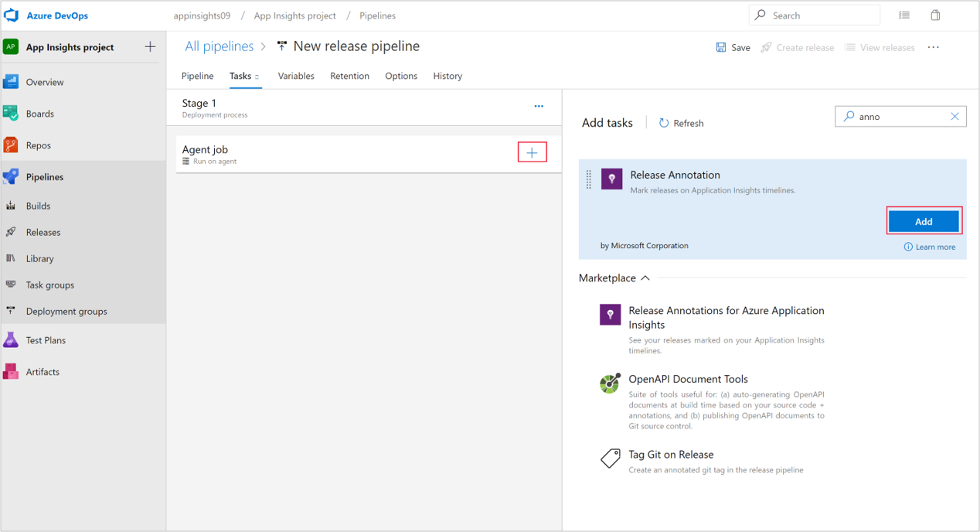The width and height of the screenshot is (980, 532).
Task: Clear the anno search with X
Action: (954, 117)
